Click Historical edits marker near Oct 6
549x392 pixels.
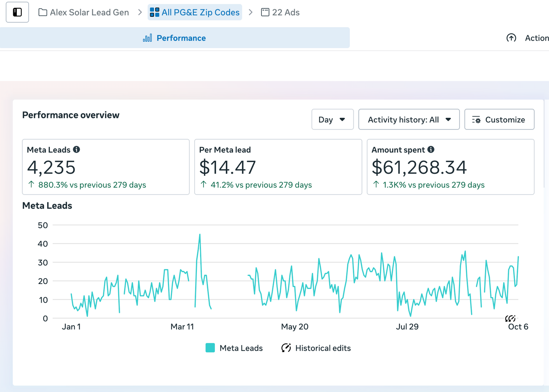(510, 318)
